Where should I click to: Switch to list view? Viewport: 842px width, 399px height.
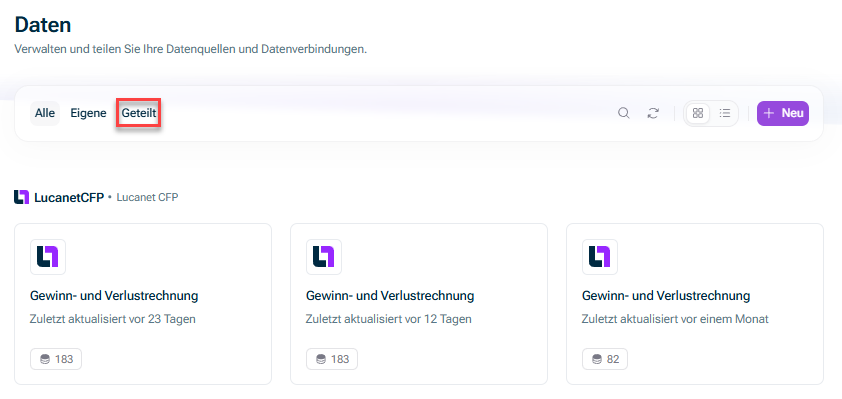pyautogui.click(x=725, y=113)
